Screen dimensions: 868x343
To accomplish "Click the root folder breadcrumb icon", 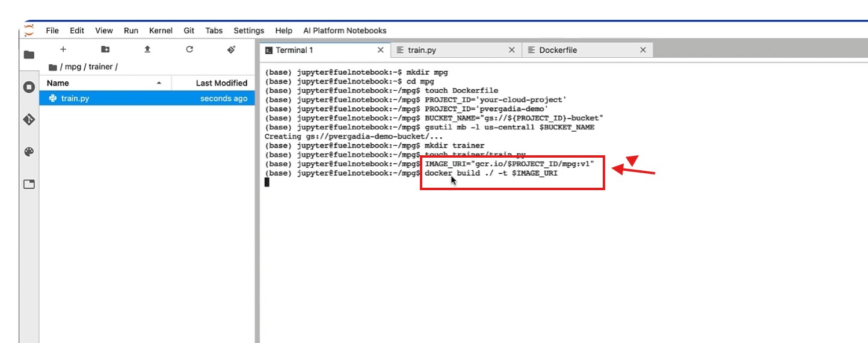I will pos(53,67).
